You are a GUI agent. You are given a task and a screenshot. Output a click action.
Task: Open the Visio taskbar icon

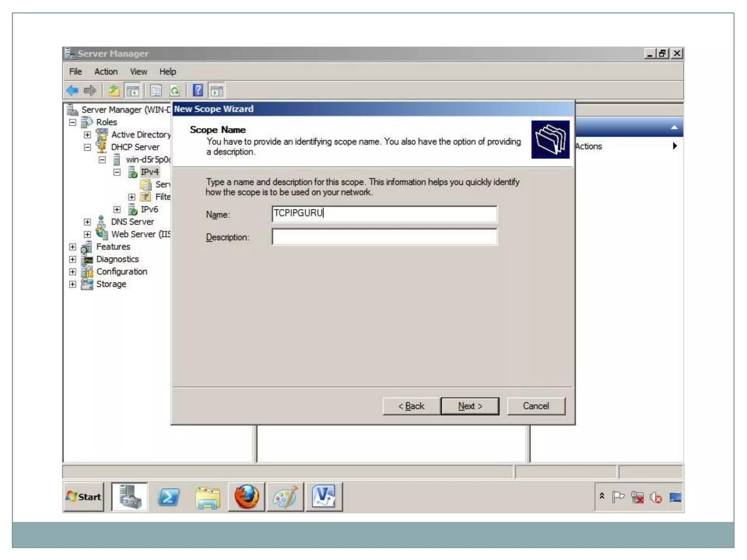[x=324, y=497]
